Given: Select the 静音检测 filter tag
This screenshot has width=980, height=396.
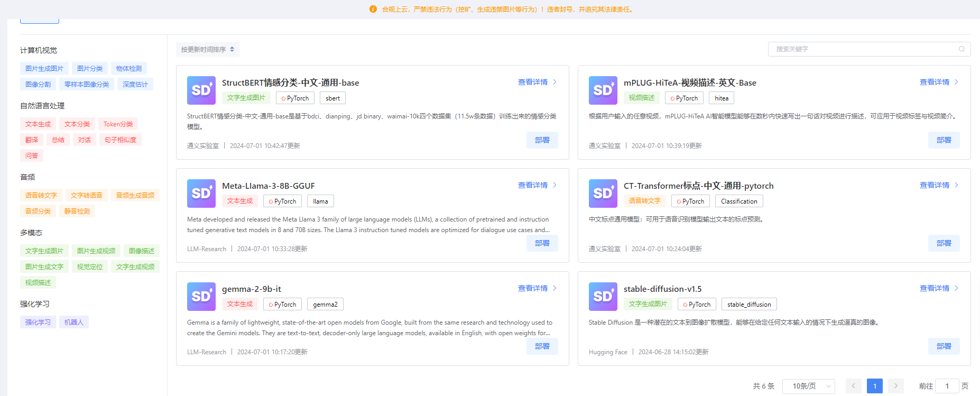Looking at the screenshot, I should (77, 211).
